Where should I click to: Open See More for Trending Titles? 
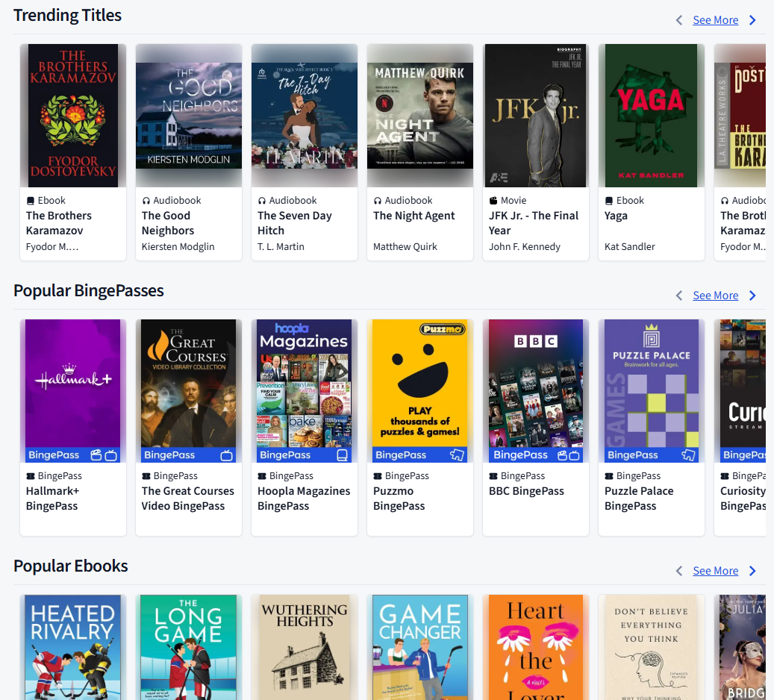pyautogui.click(x=716, y=20)
